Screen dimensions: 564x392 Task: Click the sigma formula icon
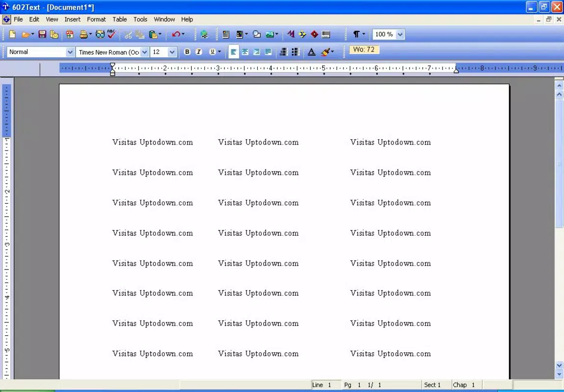tap(302, 34)
